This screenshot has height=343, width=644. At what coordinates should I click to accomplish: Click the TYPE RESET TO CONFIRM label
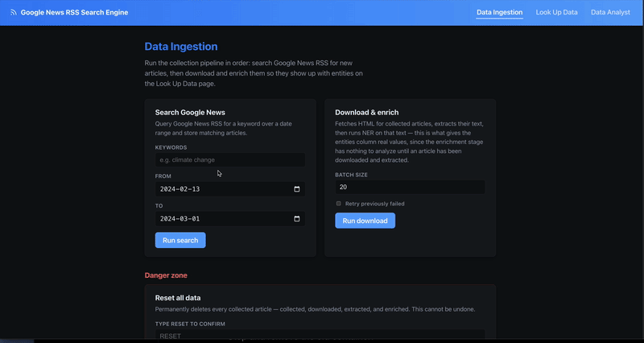(190, 324)
